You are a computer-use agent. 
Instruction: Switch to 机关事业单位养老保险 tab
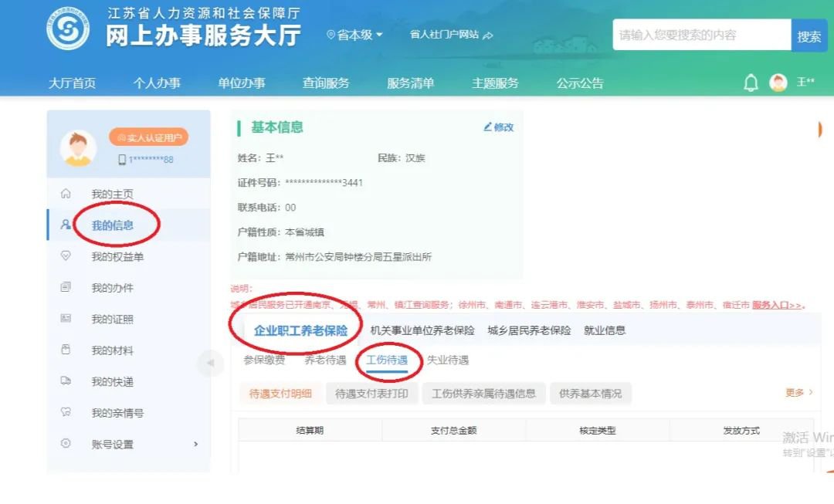(x=422, y=330)
